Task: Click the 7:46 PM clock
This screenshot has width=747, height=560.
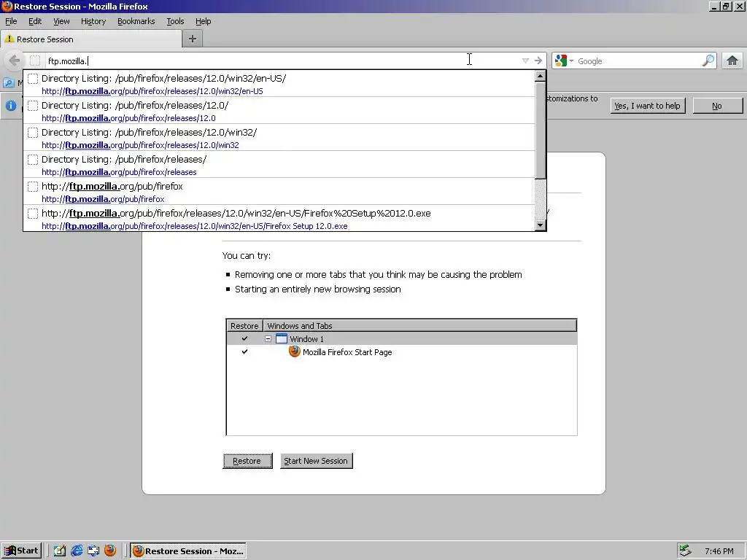Action: coord(719,551)
